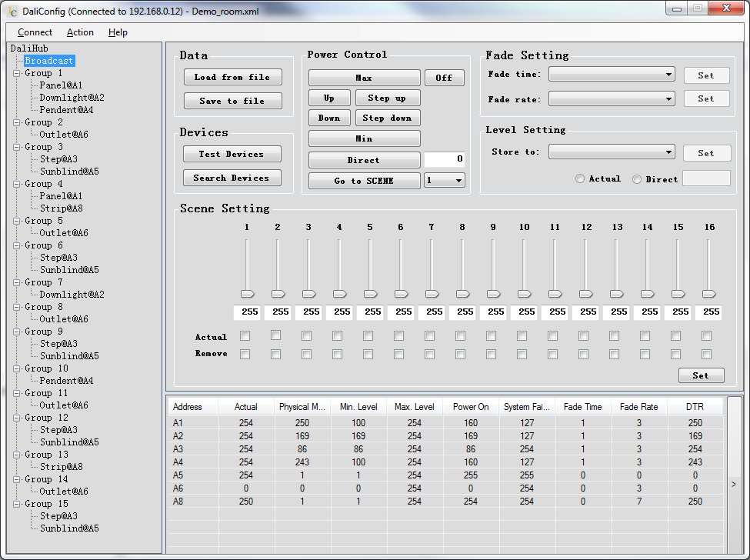Open the scene number dropdown beside Go to SCENE
Screen dimensions: 750x560
click(445, 180)
